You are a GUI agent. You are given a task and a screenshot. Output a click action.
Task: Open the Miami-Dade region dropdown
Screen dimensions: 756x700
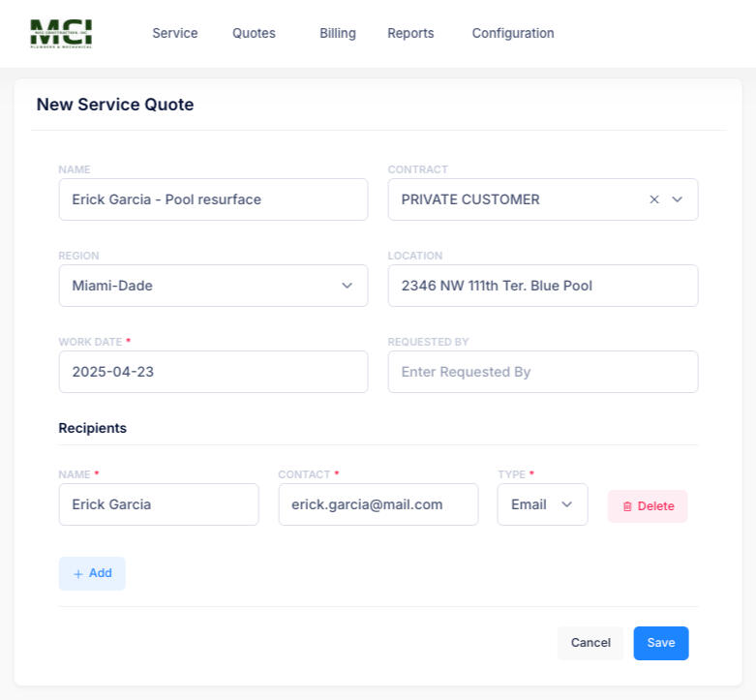pos(213,286)
